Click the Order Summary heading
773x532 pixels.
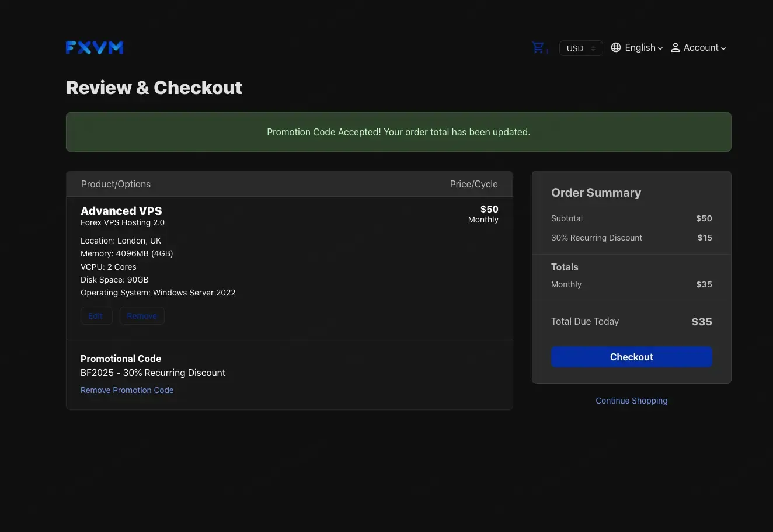[x=596, y=193]
